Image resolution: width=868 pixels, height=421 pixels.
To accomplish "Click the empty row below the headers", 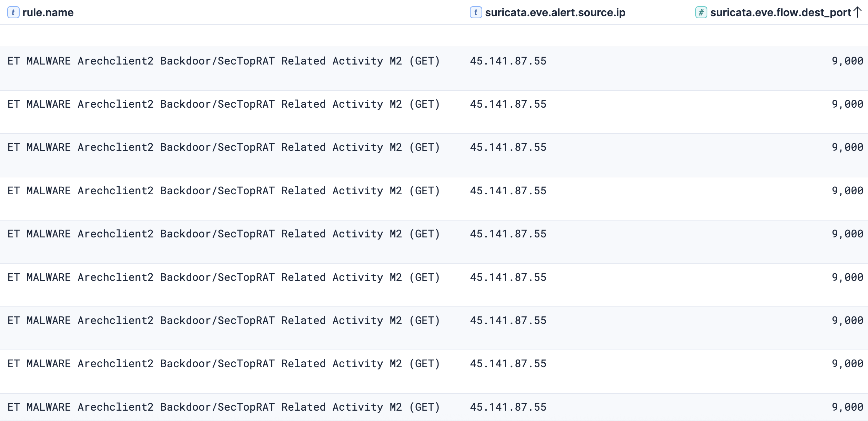I will point(434,36).
